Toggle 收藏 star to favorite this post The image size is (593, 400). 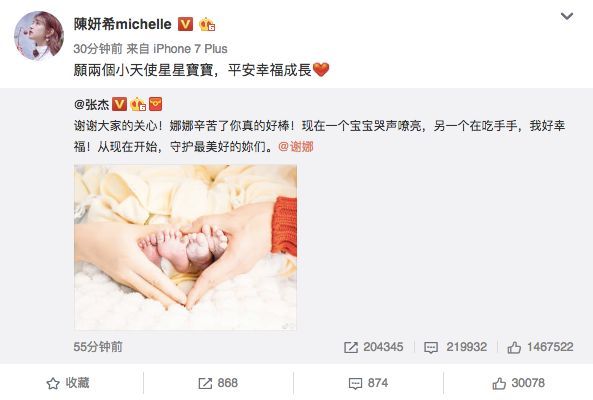point(68,383)
